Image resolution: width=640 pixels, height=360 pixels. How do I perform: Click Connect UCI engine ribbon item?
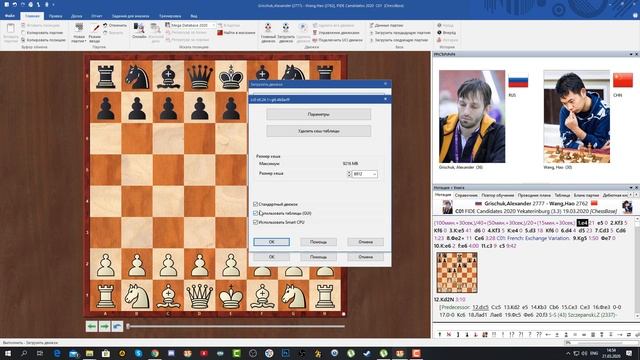tap(338, 40)
